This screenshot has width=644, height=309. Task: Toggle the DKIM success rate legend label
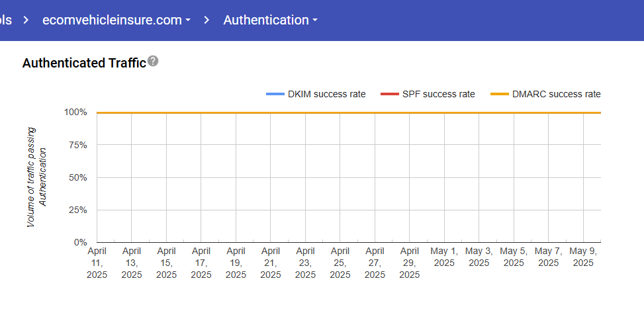[x=326, y=95]
